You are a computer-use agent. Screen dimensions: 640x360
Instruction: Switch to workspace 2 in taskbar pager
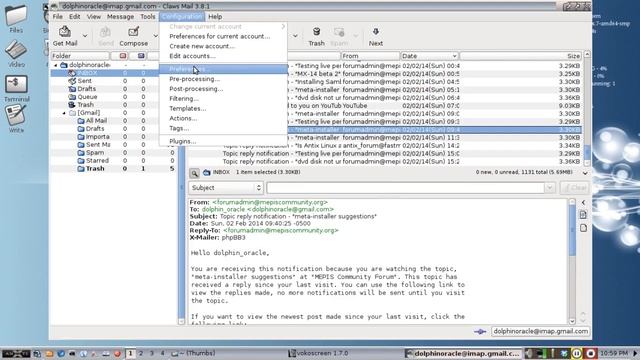pyautogui.click(x=141, y=353)
